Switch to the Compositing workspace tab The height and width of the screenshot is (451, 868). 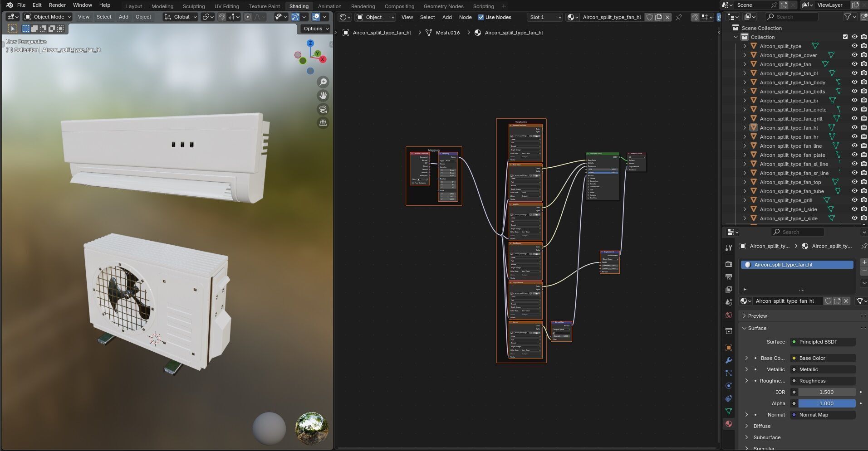[x=399, y=6]
